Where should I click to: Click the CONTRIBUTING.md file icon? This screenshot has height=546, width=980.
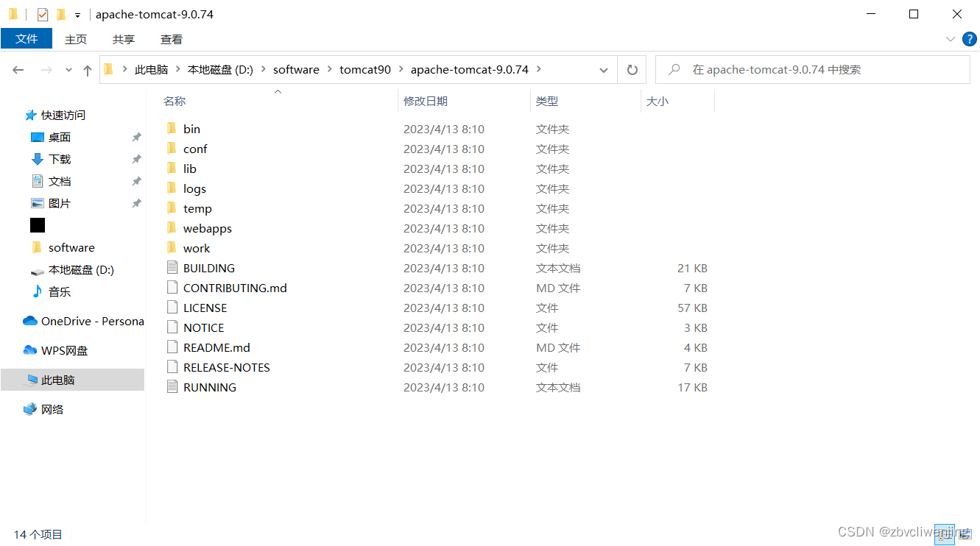coord(172,288)
